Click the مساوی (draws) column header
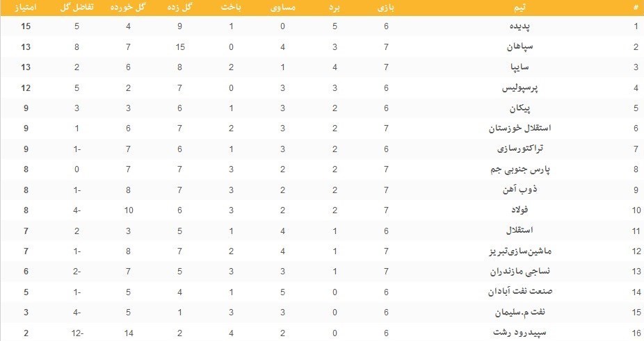This screenshot has width=644, height=341. pos(282,8)
